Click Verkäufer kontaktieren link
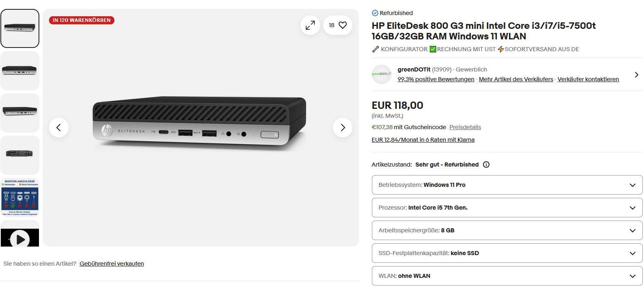644x288 pixels. click(588, 79)
